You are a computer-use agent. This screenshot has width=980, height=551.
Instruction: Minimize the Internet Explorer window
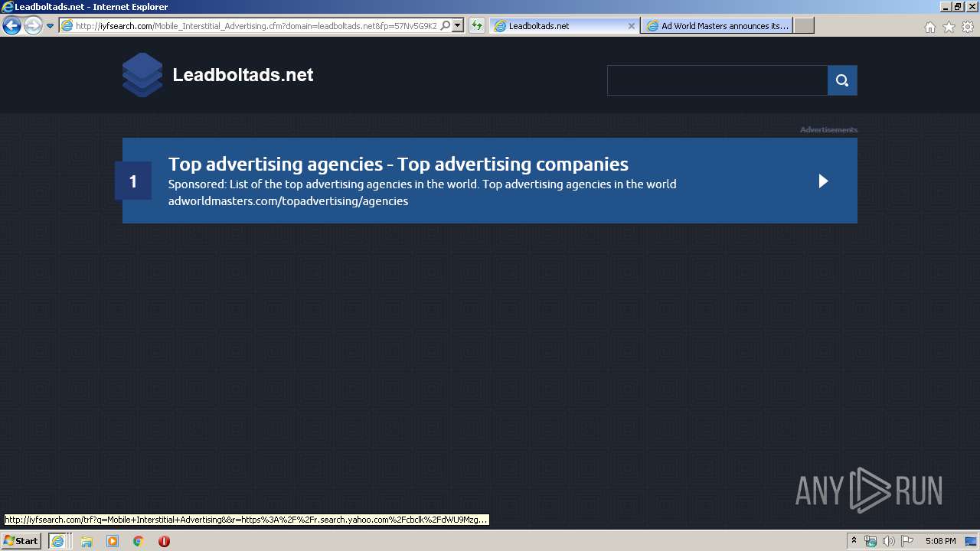point(946,7)
